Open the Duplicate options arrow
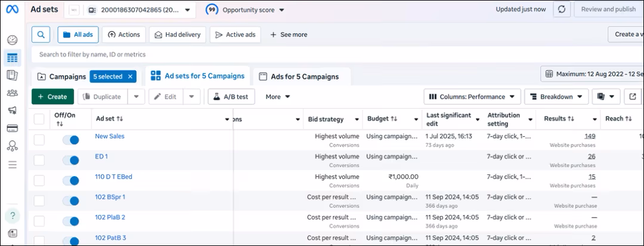 coord(137,97)
